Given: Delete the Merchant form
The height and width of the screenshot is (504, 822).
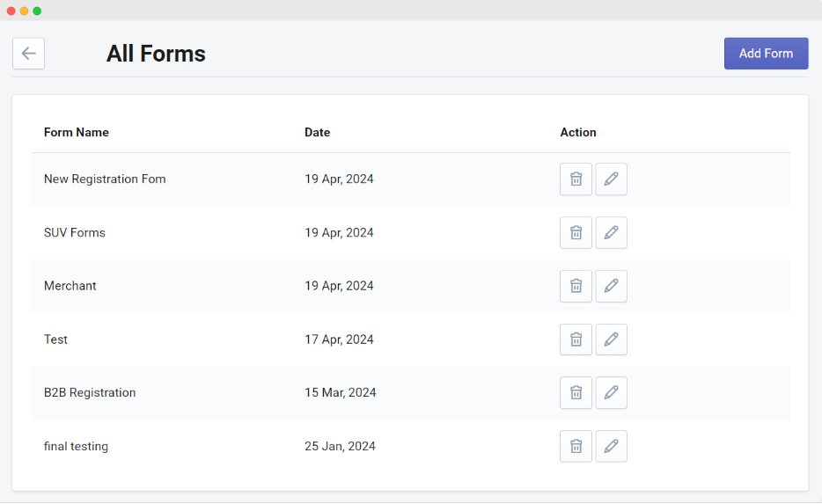Looking at the screenshot, I should coord(576,286).
